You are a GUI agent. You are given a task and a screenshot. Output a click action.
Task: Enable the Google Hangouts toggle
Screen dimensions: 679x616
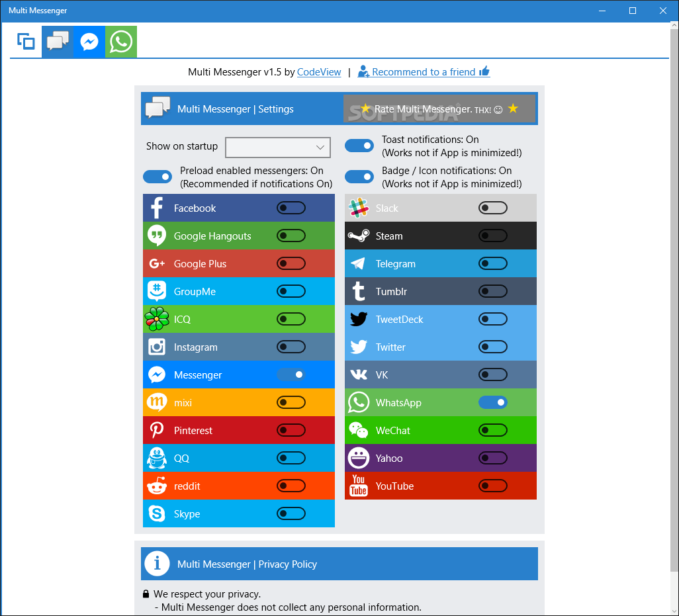(291, 236)
